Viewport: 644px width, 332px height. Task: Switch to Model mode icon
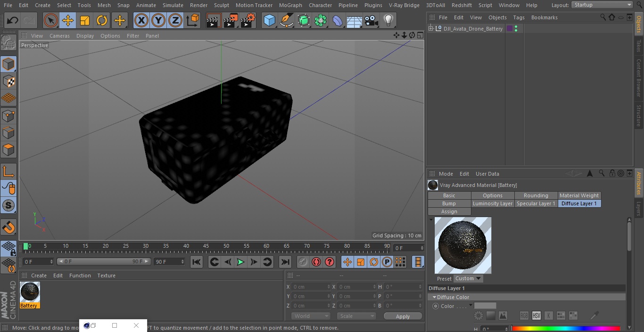8,64
